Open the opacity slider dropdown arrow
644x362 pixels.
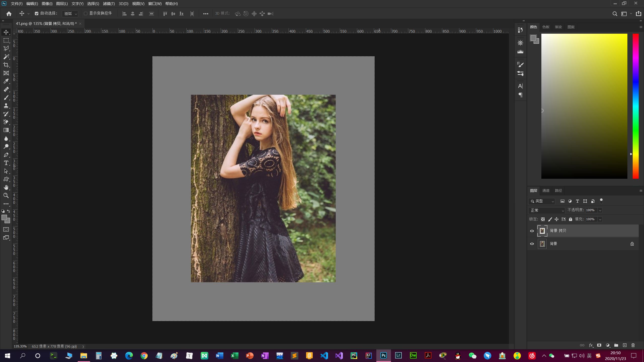(x=600, y=210)
